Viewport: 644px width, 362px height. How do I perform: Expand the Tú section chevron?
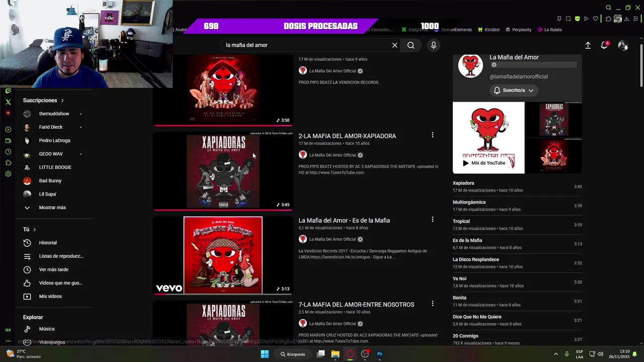click(x=35, y=229)
